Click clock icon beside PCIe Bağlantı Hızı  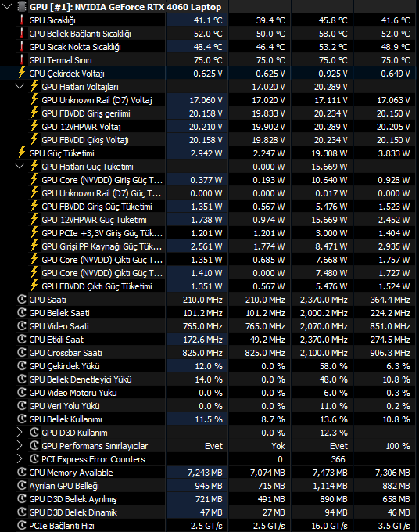point(22,525)
